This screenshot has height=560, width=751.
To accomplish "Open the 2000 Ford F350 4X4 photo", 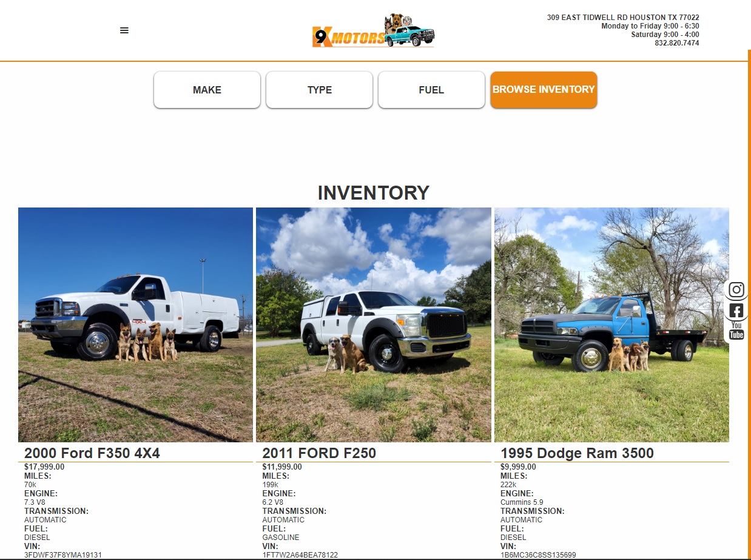I will [x=135, y=325].
